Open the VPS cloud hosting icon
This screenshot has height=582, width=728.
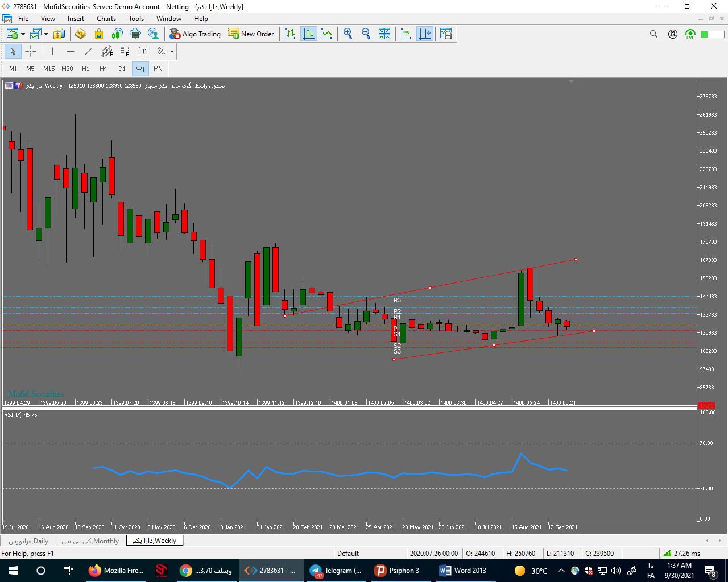135,34
